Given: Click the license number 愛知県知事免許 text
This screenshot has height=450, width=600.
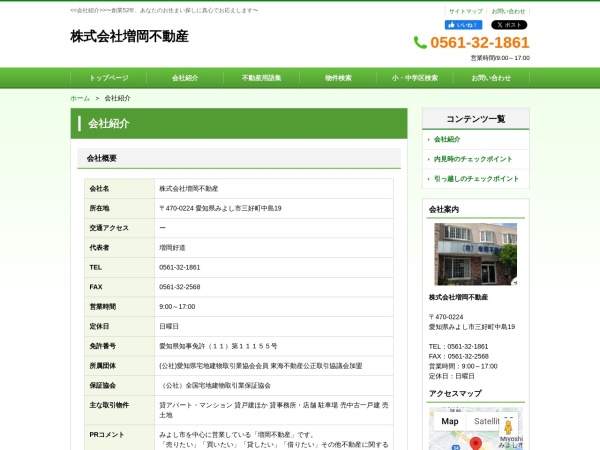Looking at the screenshot, I should tap(218, 346).
